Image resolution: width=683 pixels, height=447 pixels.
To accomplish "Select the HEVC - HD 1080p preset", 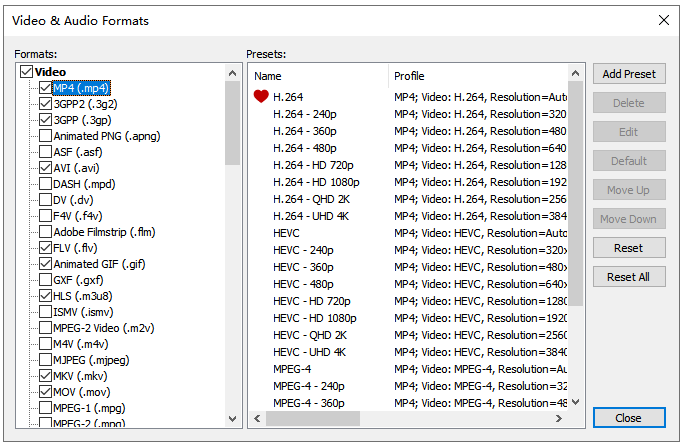I will click(x=316, y=318).
